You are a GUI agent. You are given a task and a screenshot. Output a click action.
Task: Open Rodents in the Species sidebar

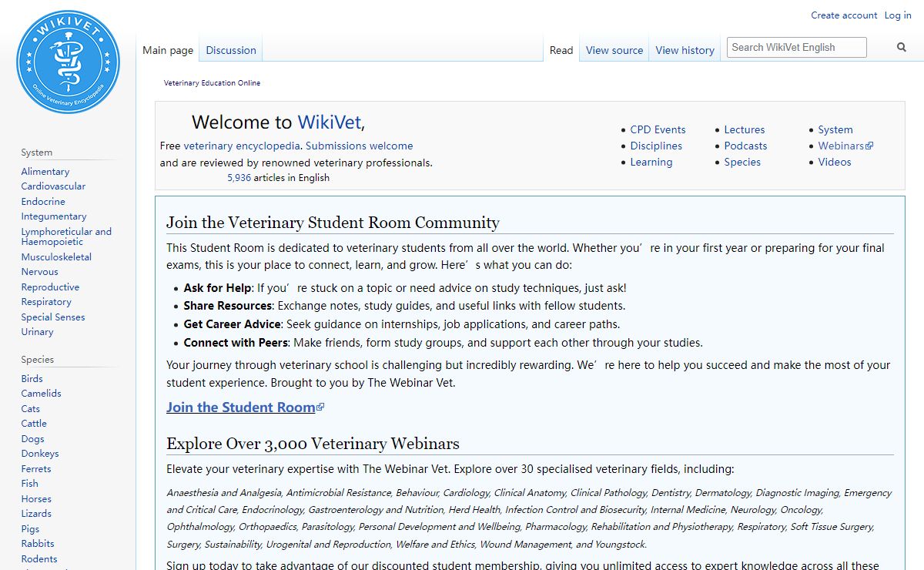(x=39, y=559)
